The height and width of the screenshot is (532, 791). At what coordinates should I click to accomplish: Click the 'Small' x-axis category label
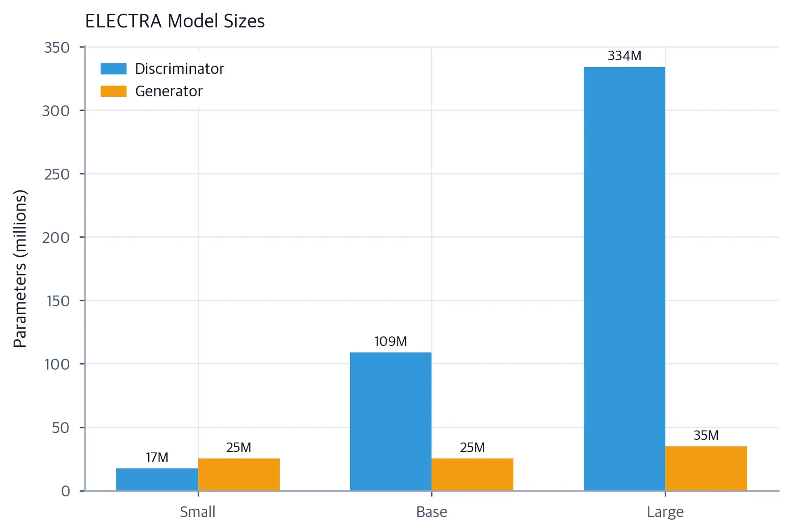(198, 512)
